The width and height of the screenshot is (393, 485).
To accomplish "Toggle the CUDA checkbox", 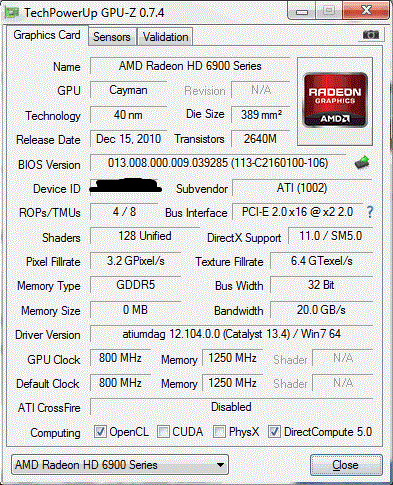I will point(163,431).
